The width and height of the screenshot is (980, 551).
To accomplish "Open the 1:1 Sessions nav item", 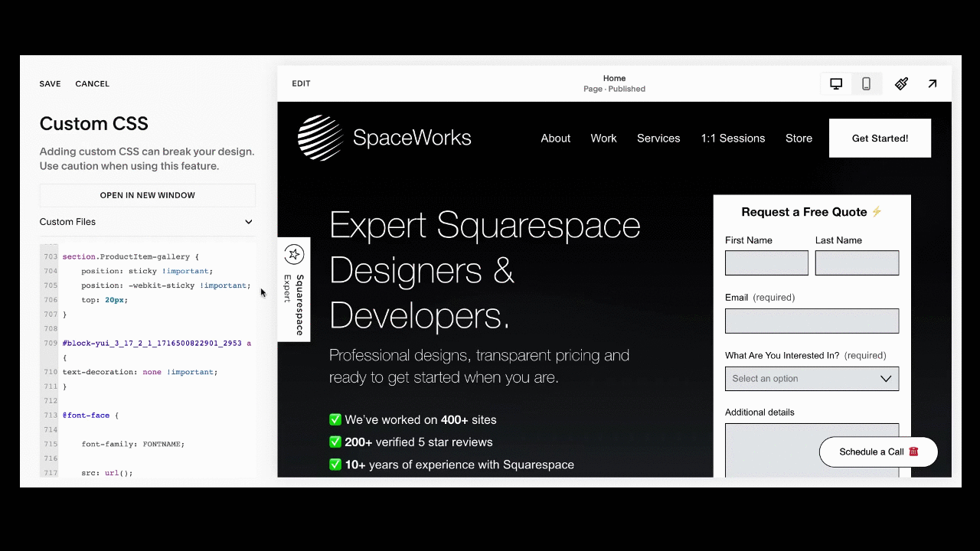I will (733, 139).
